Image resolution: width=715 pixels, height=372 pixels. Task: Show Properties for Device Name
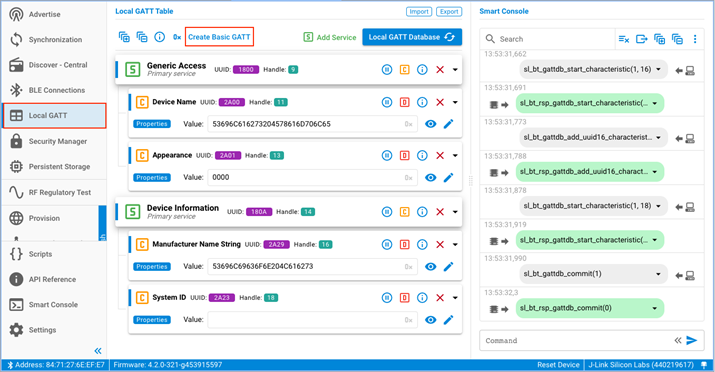(152, 124)
